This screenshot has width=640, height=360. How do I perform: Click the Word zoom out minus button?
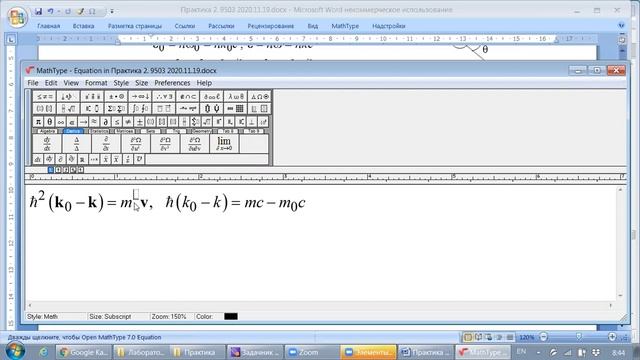point(543,337)
